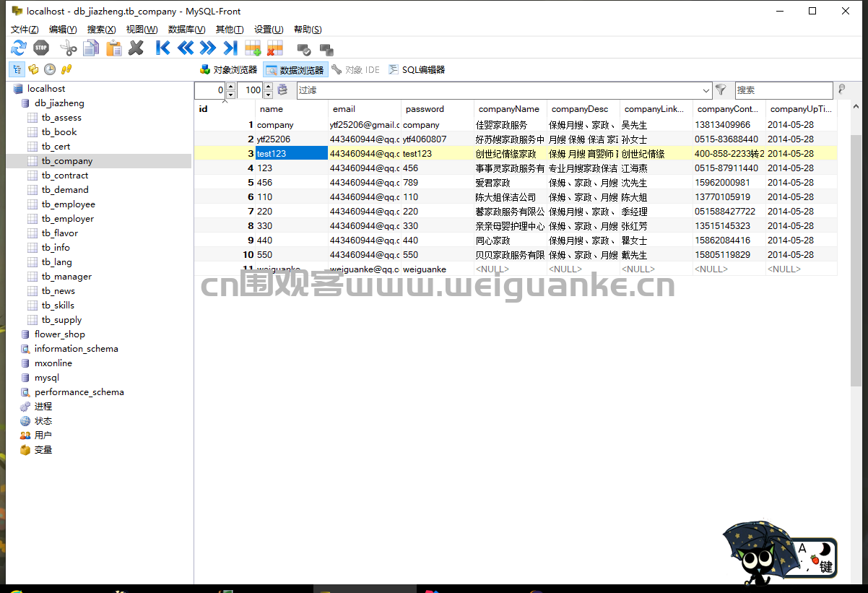Click the cancel changes icon
Image resolution: width=868 pixels, height=593 pixels.
pyautogui.click(x=326, y=50)
